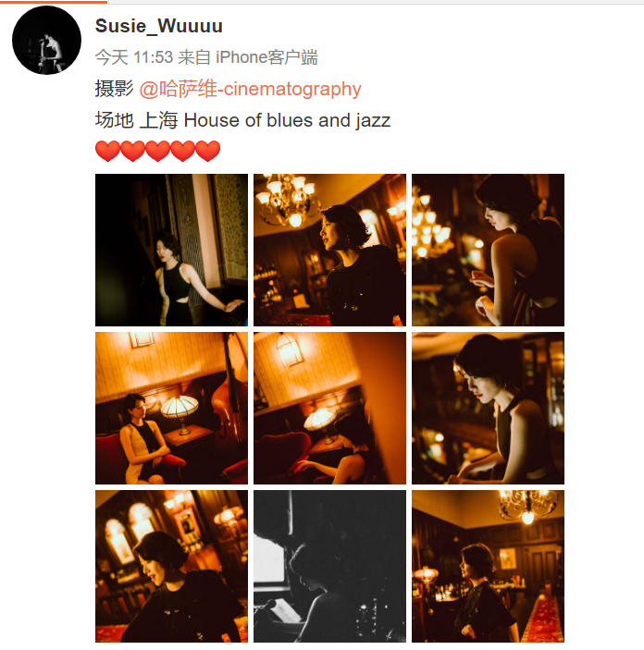644x650 pixels.
Task: Open wide photo of woman on red carpet
Action: 488,566
